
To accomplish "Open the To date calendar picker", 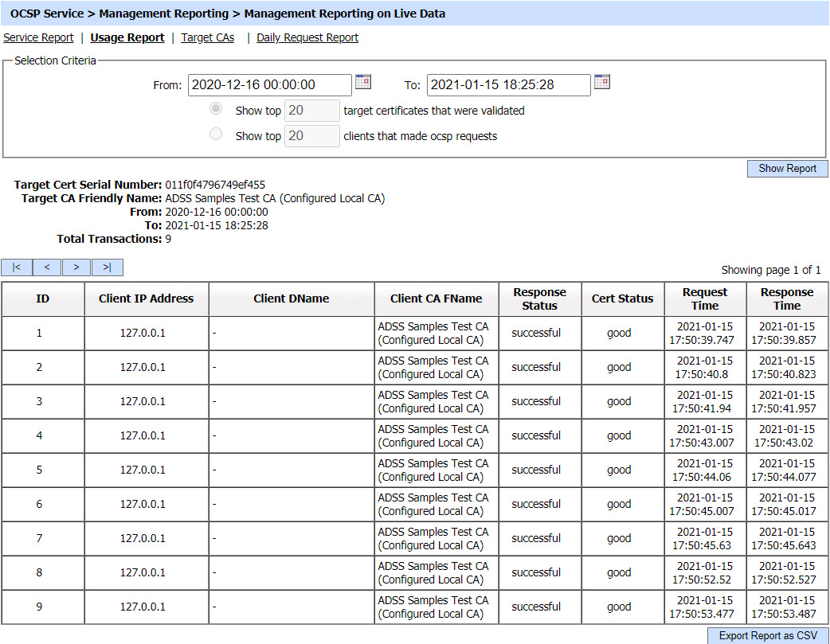I will [x=602, y=82].
